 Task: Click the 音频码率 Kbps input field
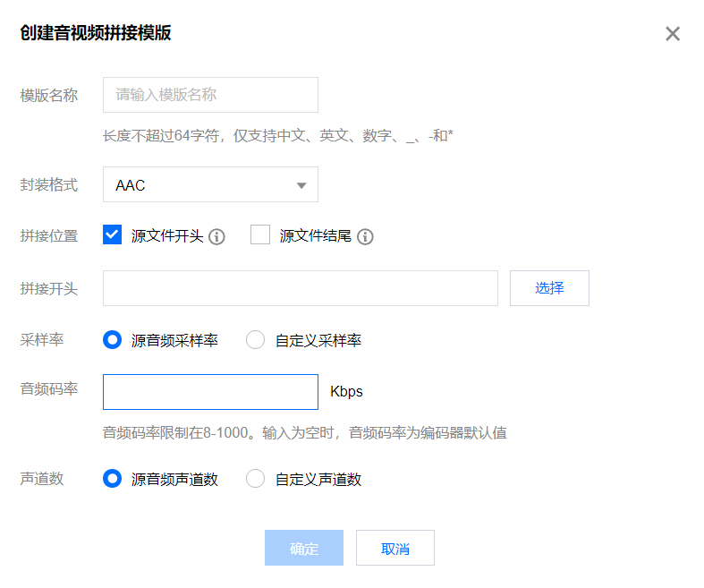click(210, 392)
